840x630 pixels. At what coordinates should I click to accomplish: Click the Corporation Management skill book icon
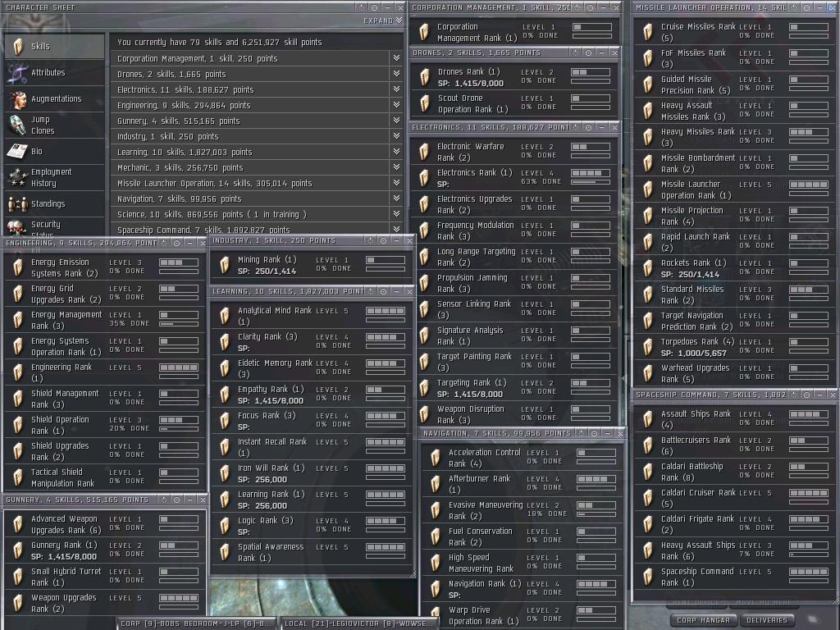(x=424, y=32)
